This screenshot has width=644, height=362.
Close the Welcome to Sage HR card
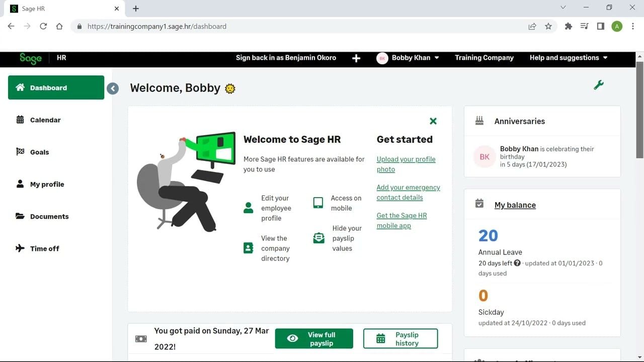click(433, 121)
